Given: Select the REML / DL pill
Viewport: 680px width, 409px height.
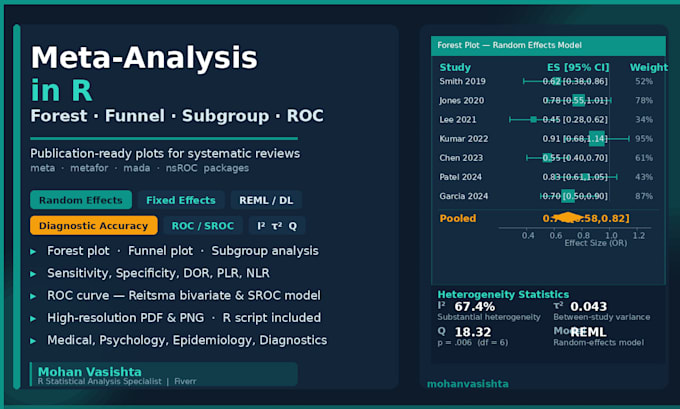Looking at the screenshot, I should pos(266,200).
